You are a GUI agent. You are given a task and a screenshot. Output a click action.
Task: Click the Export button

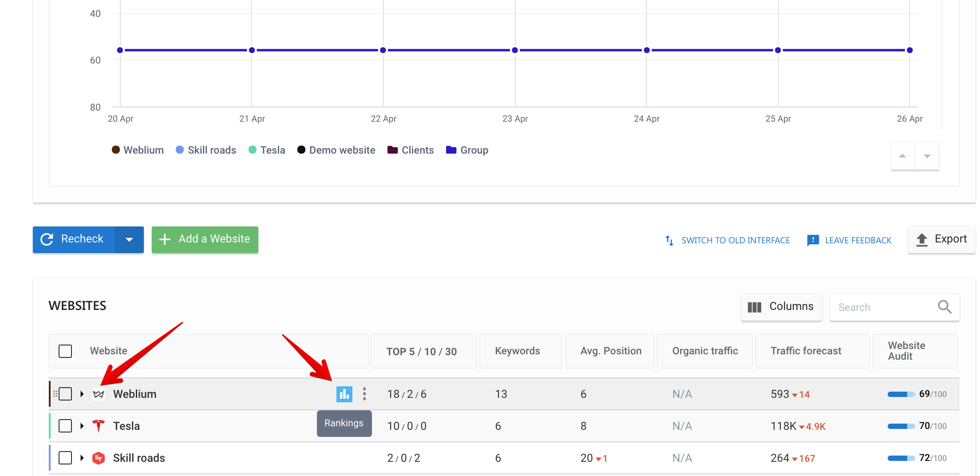coord(941,240)
